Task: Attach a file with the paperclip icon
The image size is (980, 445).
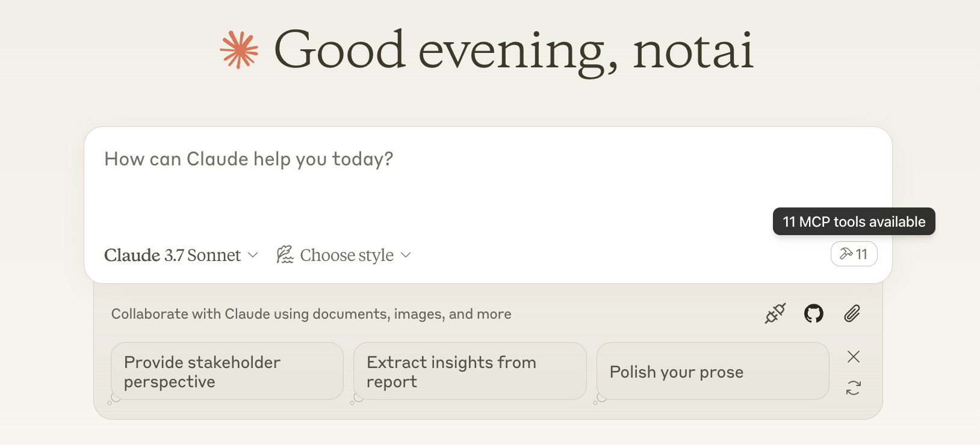Action: (x=852, y=313)
